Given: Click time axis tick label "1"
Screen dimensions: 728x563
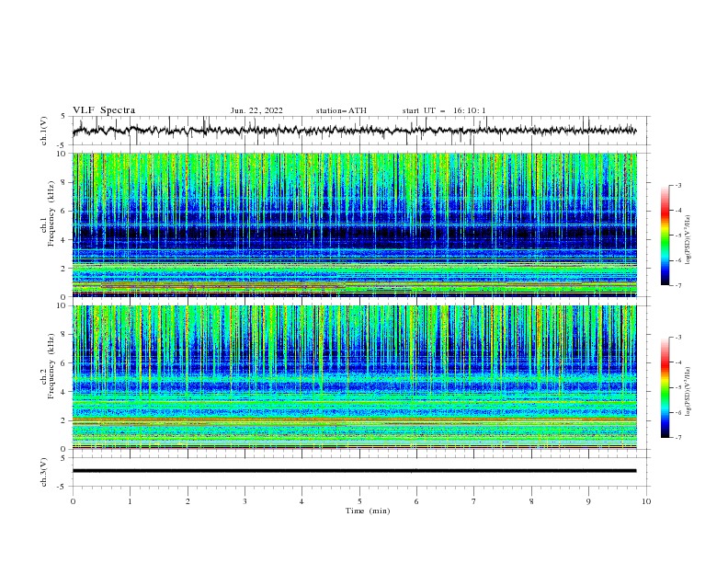Looking at the screenshot, I should (130, 501).
